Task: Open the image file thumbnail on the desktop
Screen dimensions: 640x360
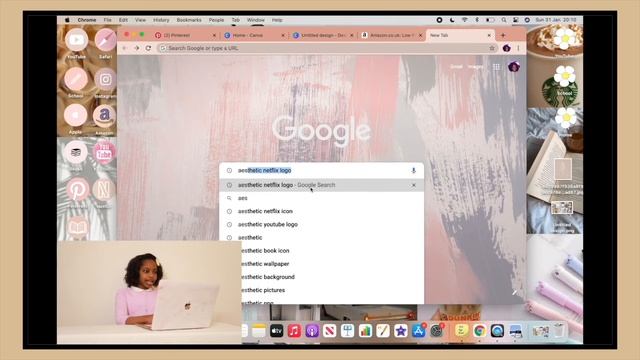Action: click(x=563, y=169)
